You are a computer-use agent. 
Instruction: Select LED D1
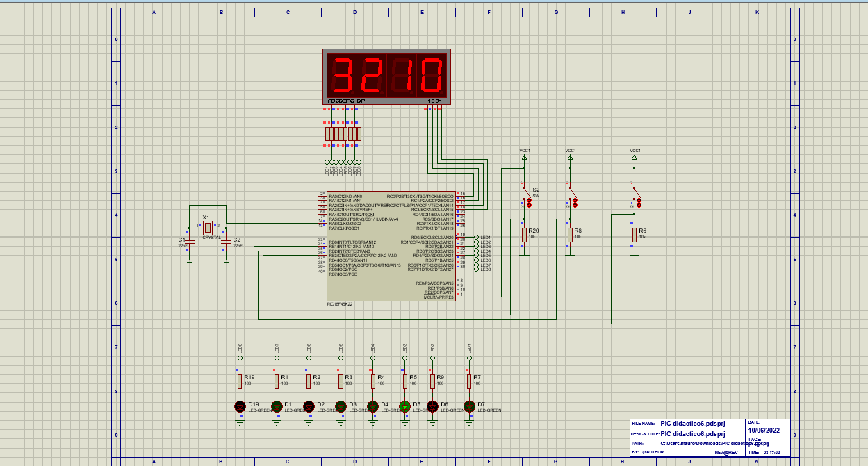276,406
